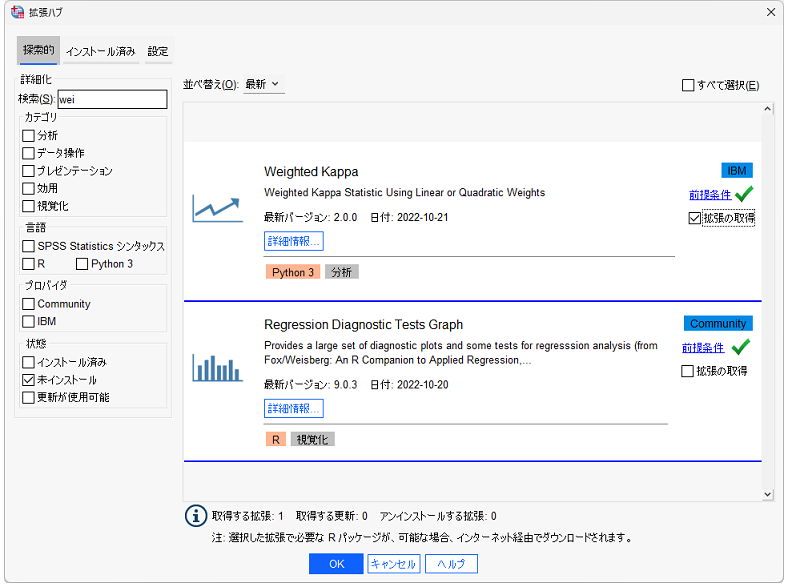788x587 pixels.
Task: Click the scrollbar down arrow
Action: coord(767,494)
